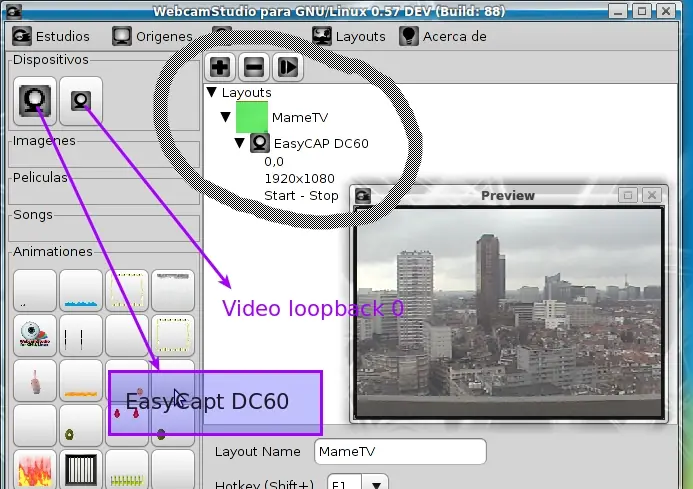693x489 pixels.
Task: Collapse the EasyCAP DC60 node
Action: pos(240,143)
